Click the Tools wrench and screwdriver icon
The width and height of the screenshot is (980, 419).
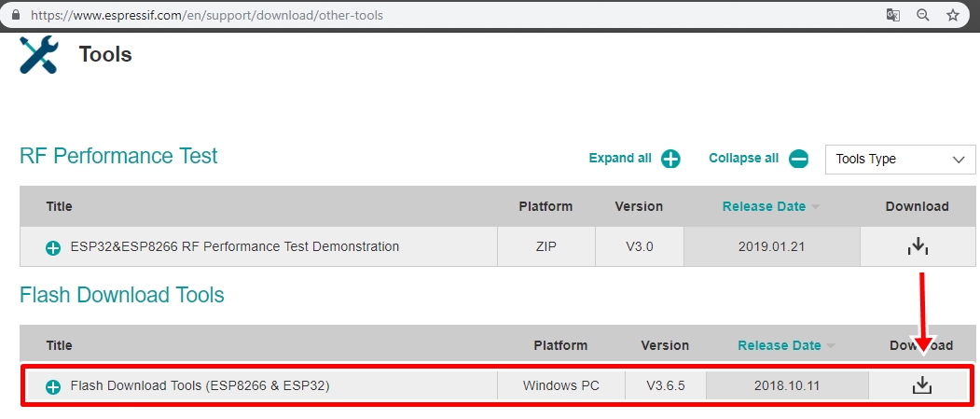coord(38,56)
